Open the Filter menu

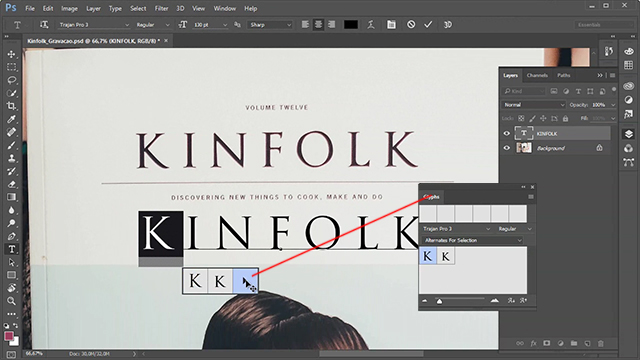161,8
